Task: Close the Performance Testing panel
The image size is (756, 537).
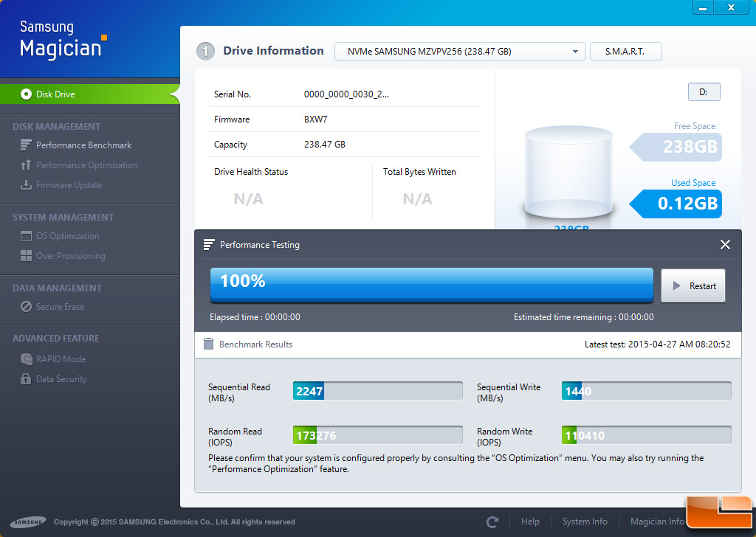Action: [725, 245]
